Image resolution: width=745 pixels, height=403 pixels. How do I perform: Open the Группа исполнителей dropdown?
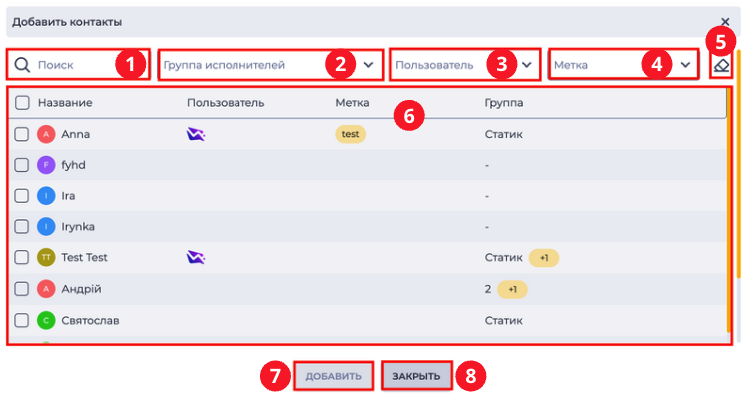tap(270, 65)
